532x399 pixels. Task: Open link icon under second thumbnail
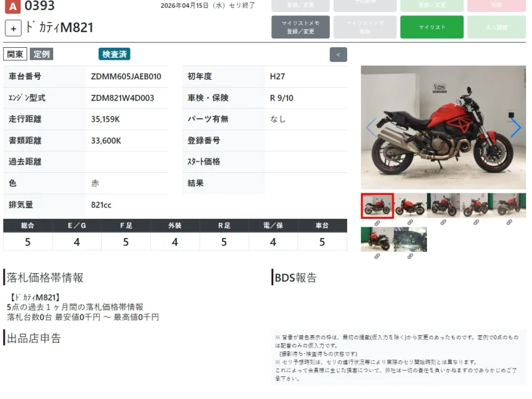pyautogui.click(x=410, y=222)
